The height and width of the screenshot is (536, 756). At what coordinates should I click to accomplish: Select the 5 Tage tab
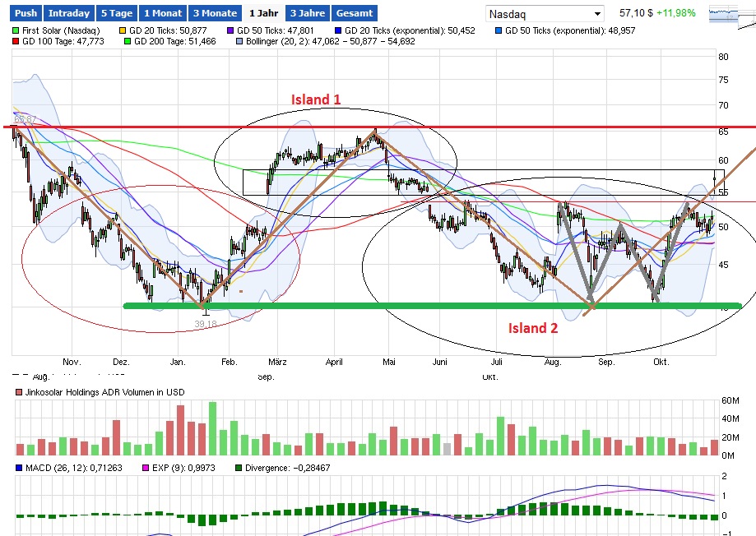click(x=117, y=13)
